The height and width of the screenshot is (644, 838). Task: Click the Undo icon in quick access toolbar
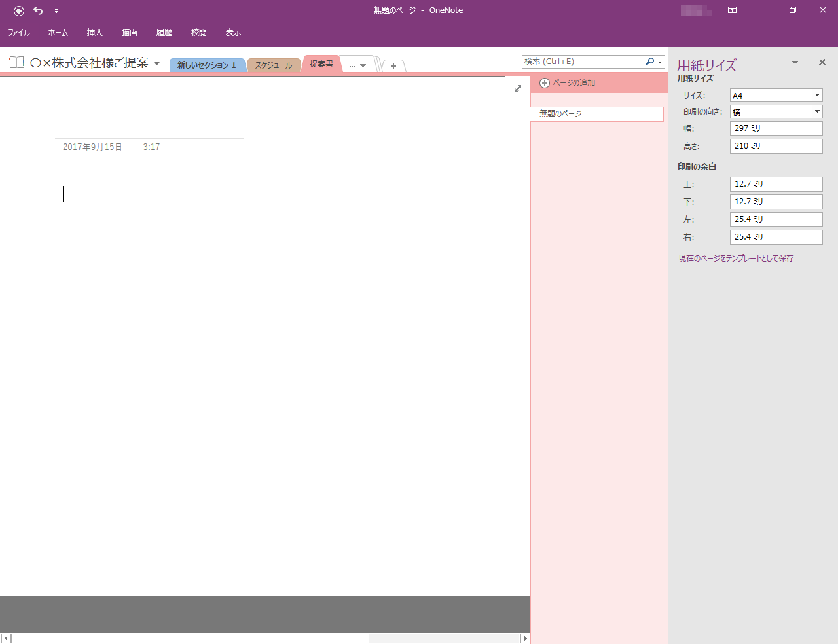pyautogui.click(x=38, y=10)
